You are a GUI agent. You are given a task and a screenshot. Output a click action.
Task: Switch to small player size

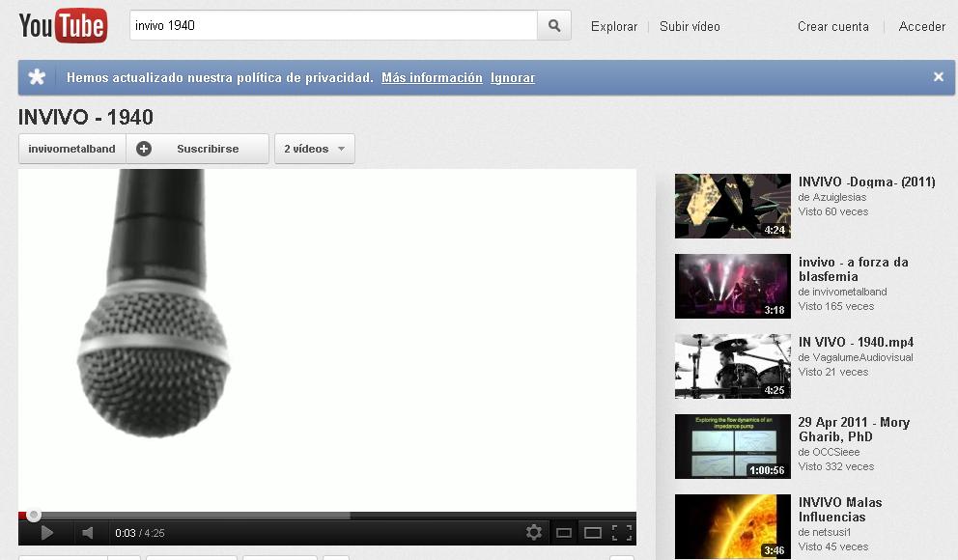564,532
